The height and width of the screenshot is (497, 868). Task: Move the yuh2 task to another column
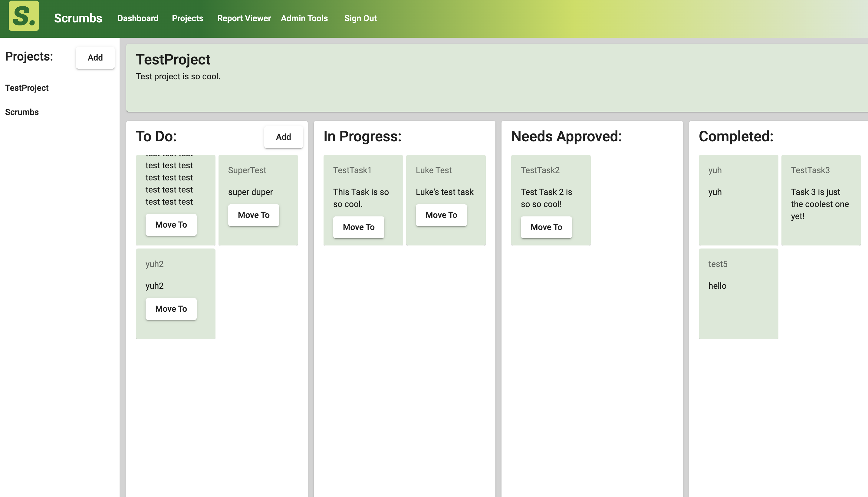click(171, 308)
